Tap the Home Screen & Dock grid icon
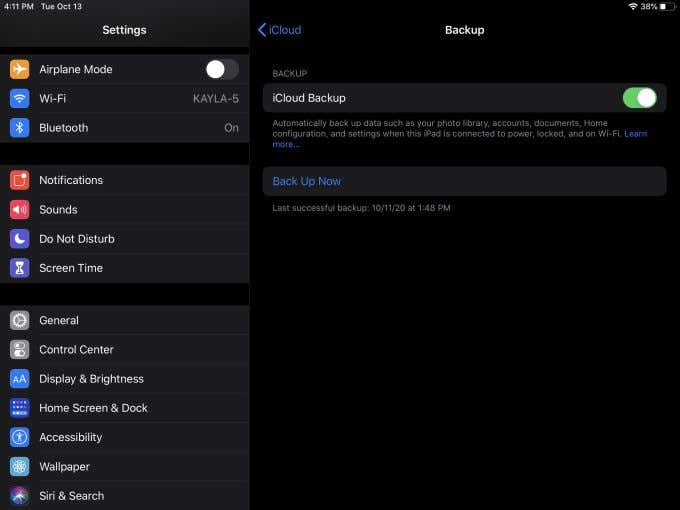This screenshot has height=510, width=680. pyautogui.click(x=20, y=408)
